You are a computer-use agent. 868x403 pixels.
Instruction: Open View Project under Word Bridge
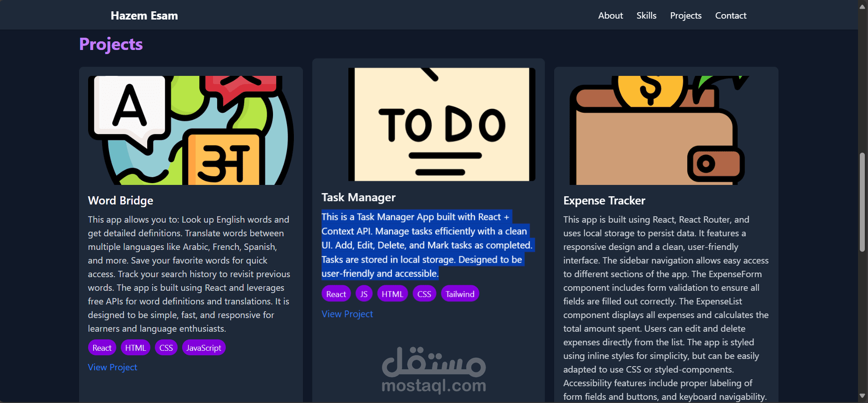[113, 367]
